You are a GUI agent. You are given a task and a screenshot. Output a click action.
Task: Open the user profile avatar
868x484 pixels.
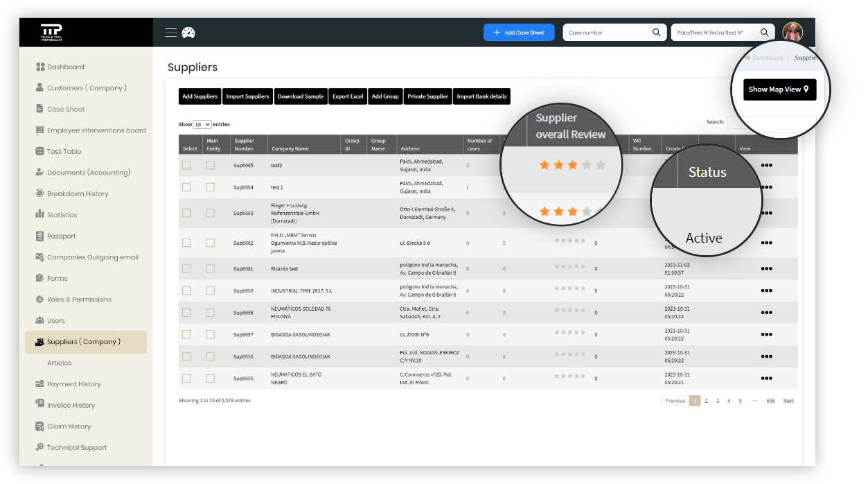[792, 32]
